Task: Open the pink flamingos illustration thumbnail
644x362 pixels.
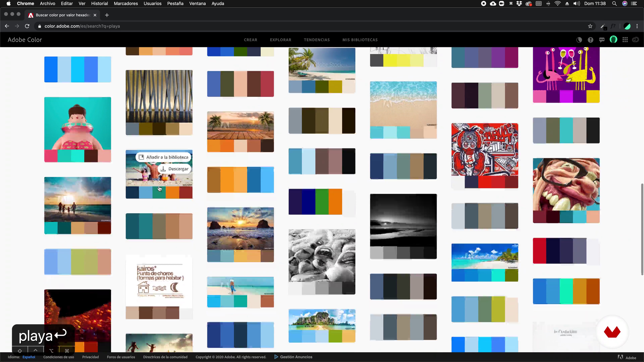Action: click(566, 69)
